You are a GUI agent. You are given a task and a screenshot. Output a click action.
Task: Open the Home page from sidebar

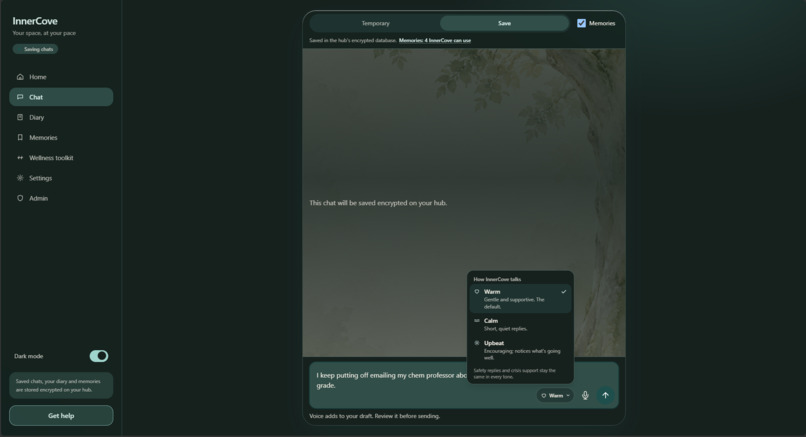point(61,77)
